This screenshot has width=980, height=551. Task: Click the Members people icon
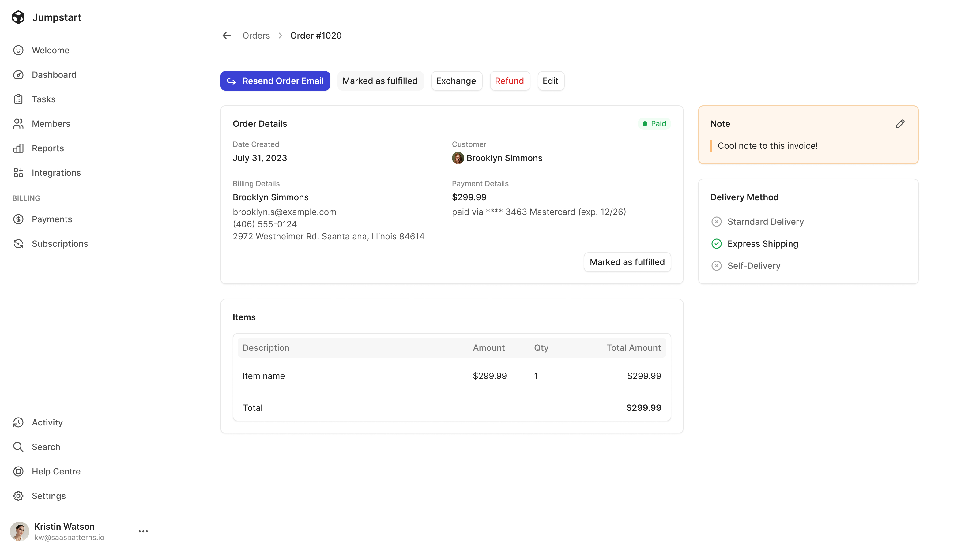coord(18,124)
